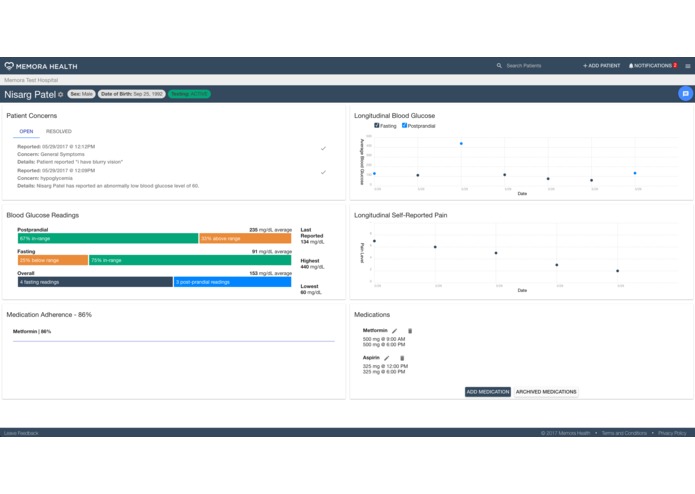Click the last pain level data point
The height and width of the screenshot is (494, 695).
[617, 271]
